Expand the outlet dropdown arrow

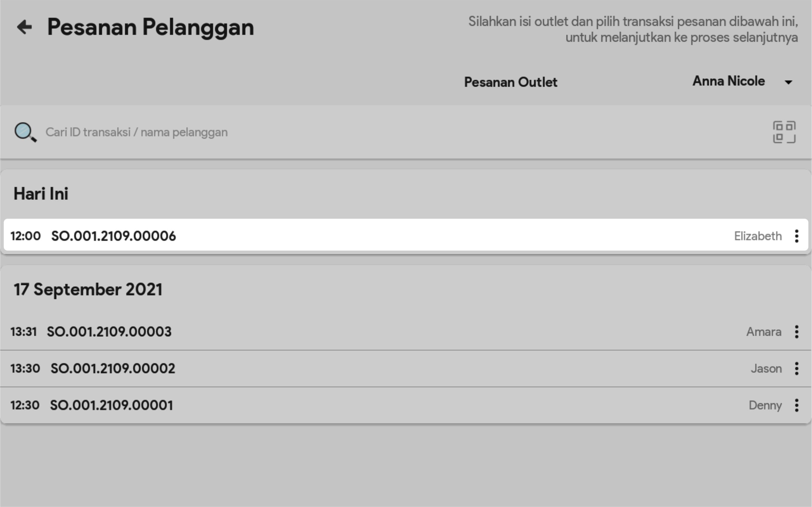(788, 82)
